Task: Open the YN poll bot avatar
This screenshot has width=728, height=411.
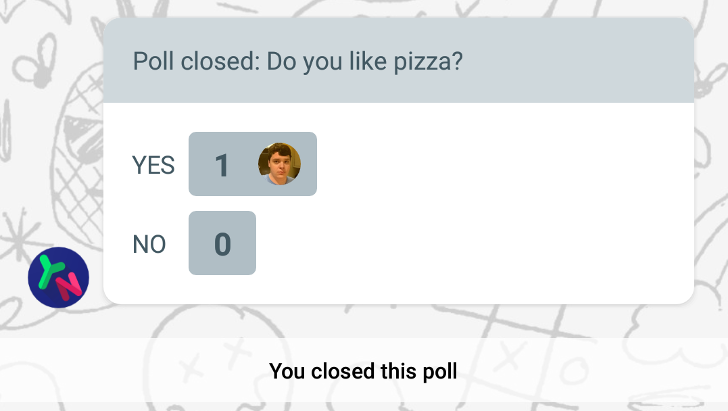Action: click(x=58, y=277)
